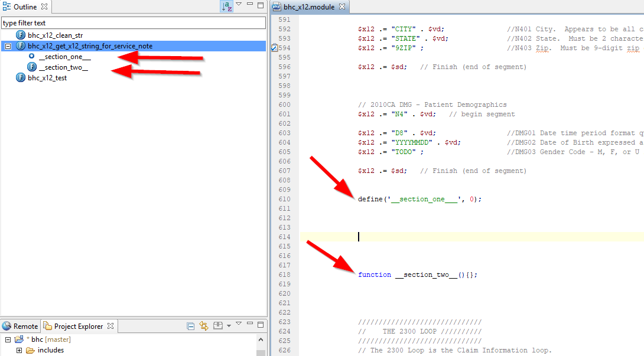Viewport: 644px width, 356px height.
Task: Click function __section_two__ code on line 618
Action: click(x=418, y=275)
